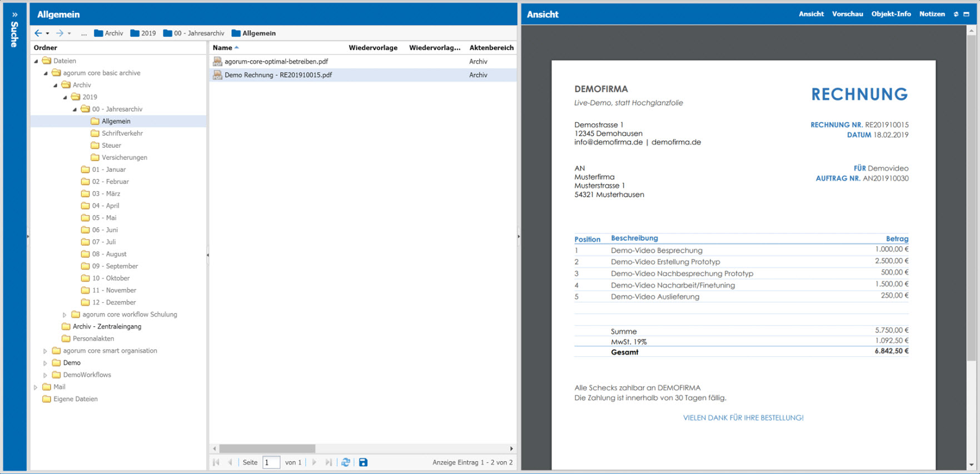Click PDF icon of Demo Rechnung file

pyautogui.click(x=217, y=75)
